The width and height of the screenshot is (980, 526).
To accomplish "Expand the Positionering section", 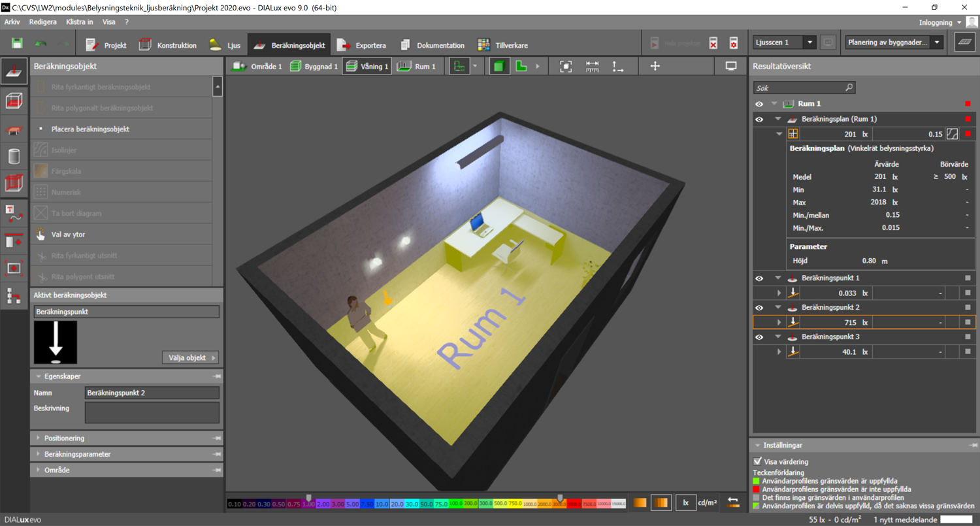I will tap(64, 438).
